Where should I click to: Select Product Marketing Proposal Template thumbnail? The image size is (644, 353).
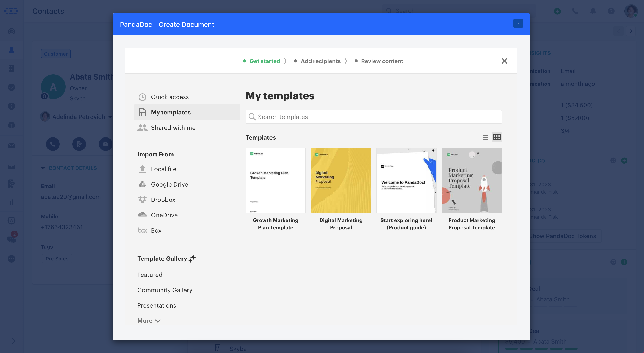pyautogui.click(x=471, y=180)
